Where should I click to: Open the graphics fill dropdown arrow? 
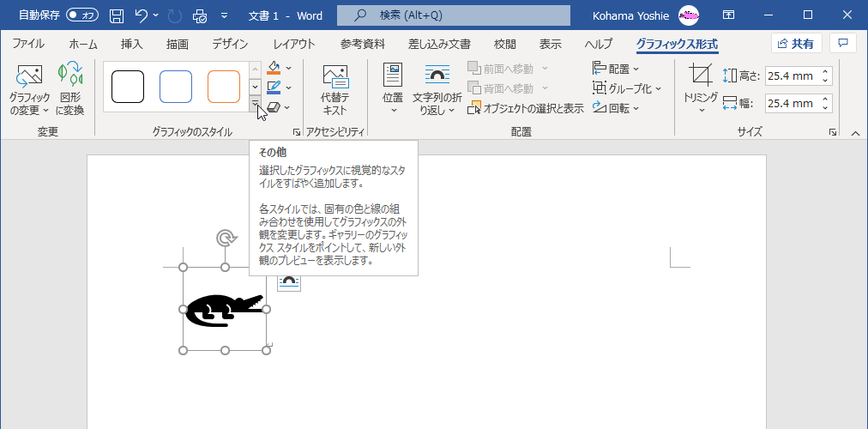288,68
